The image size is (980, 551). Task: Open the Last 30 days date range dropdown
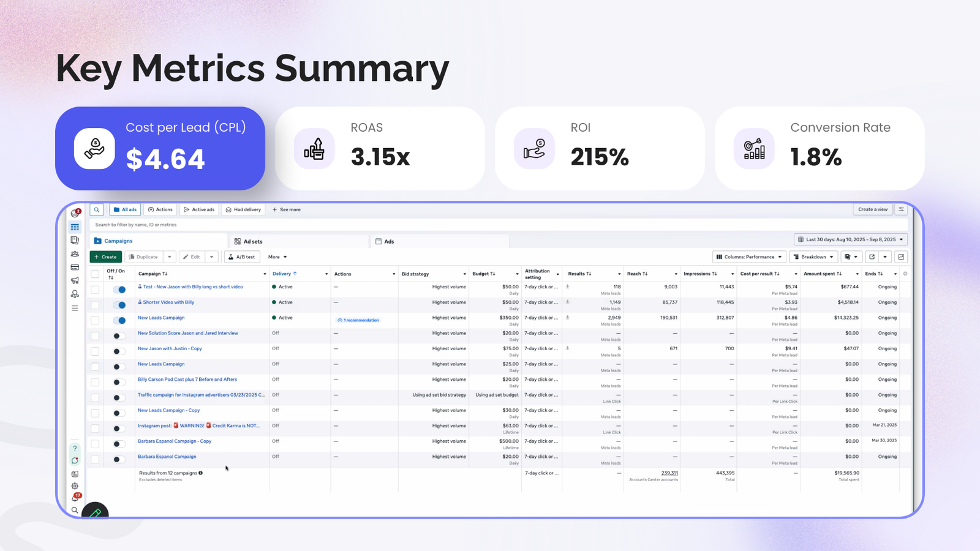pyautogui.click(x=851, y=239)
